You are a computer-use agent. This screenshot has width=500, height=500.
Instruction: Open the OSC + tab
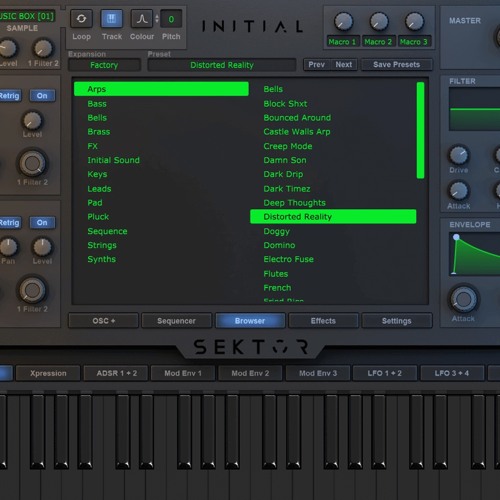point(104,321)
